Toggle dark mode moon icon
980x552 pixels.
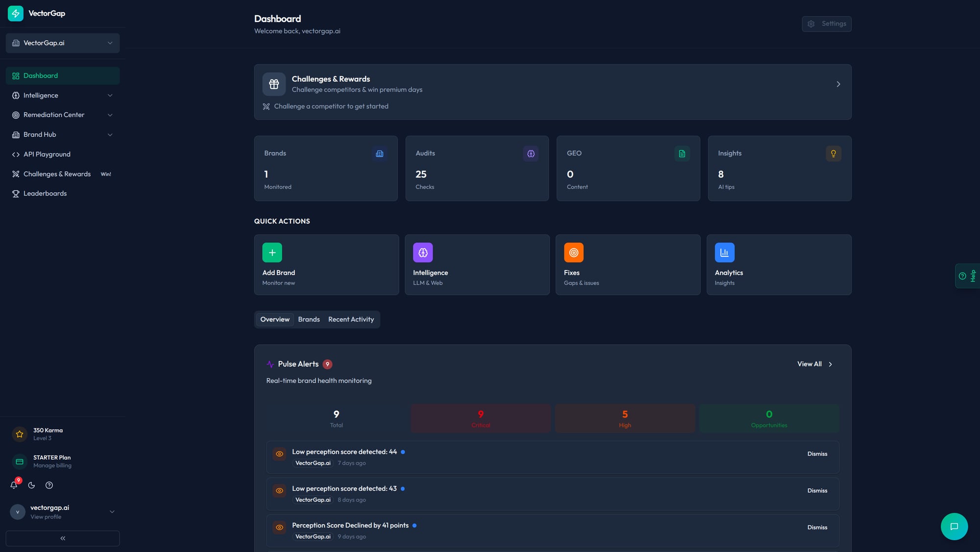pos(31,485)
